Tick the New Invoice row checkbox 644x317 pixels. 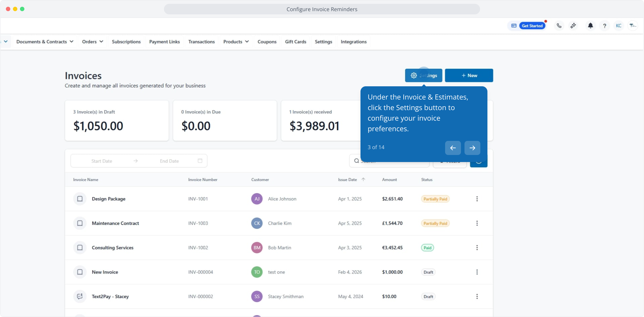point(80,272)
